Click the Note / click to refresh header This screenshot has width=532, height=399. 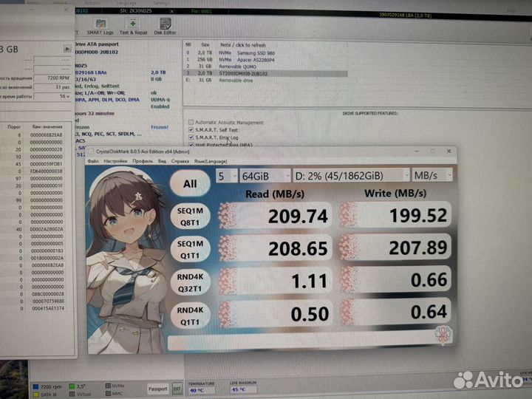coord(243,45)
